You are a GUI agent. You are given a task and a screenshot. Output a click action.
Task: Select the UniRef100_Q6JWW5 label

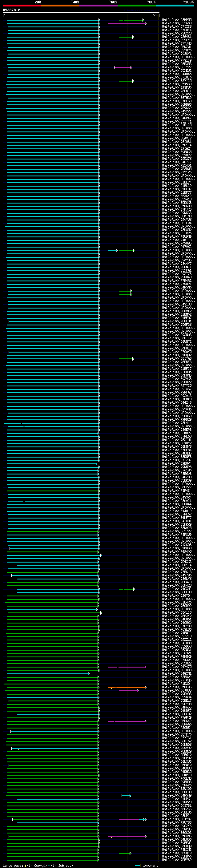[x=176, y=690]
